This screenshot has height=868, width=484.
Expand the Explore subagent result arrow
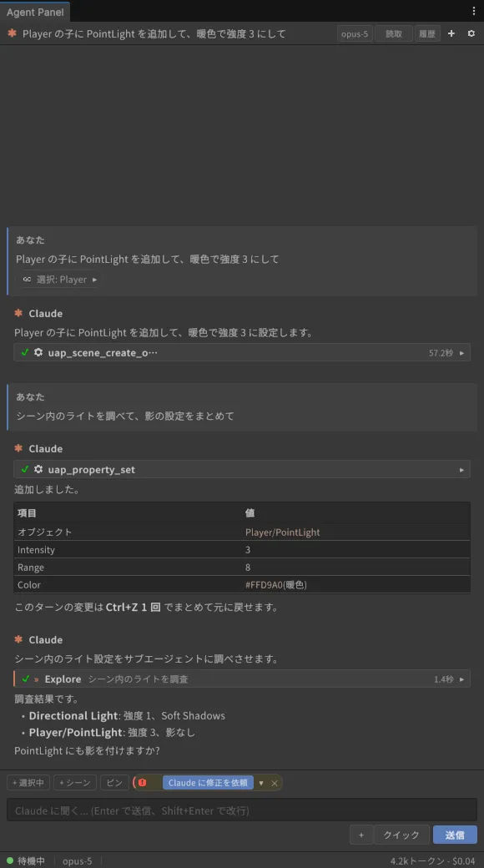pos(461,679)
